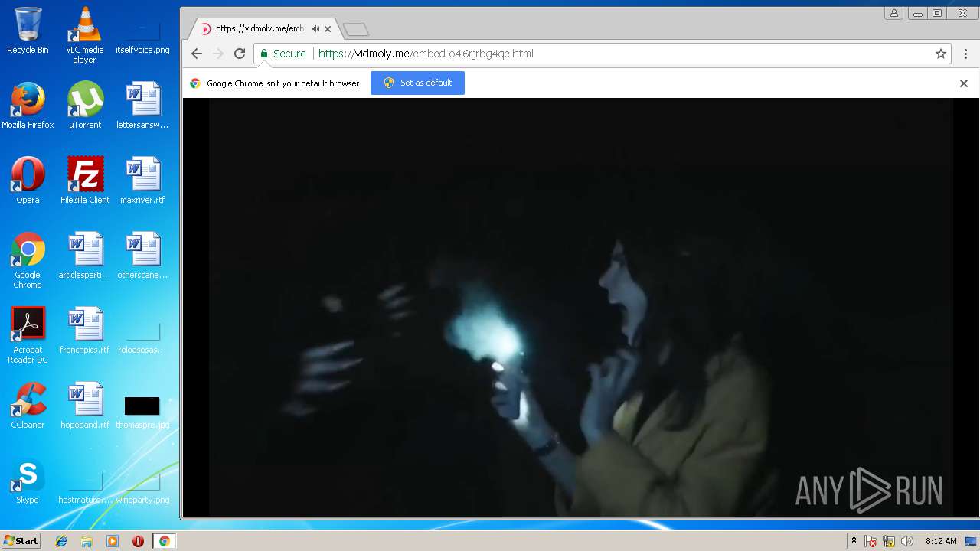Close the vidmoly.me tab

coord(328,29)
